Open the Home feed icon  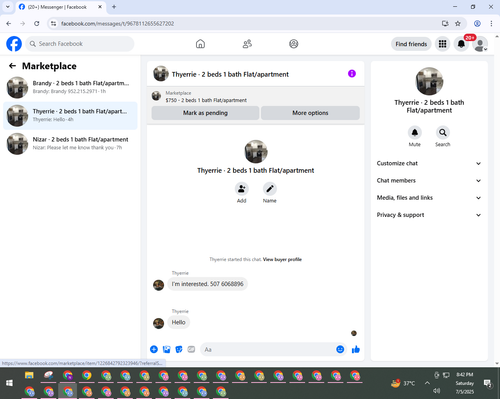pos(200,44)
